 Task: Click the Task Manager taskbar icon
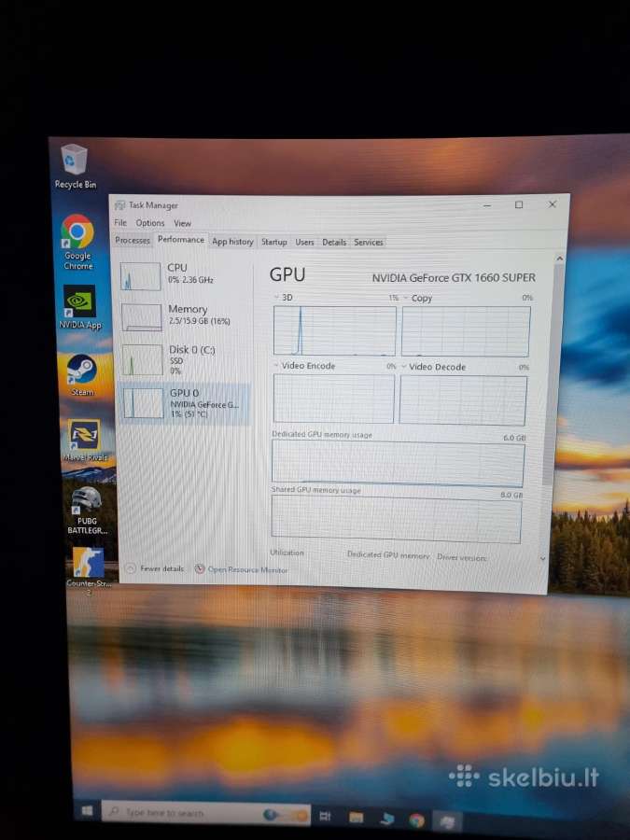point(447,820)
